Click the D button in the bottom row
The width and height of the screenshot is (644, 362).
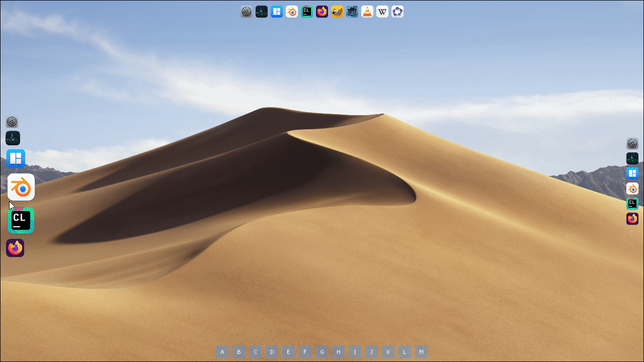272,352
